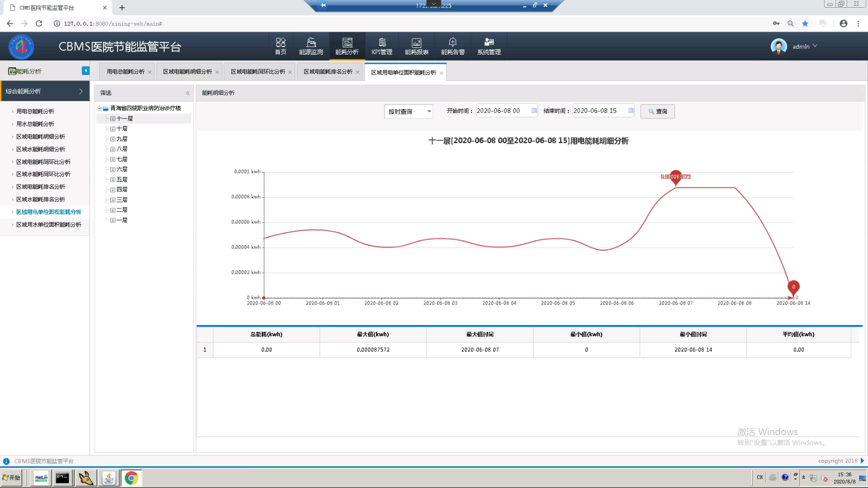Open end time calendar picker icon

coord(631,111)
